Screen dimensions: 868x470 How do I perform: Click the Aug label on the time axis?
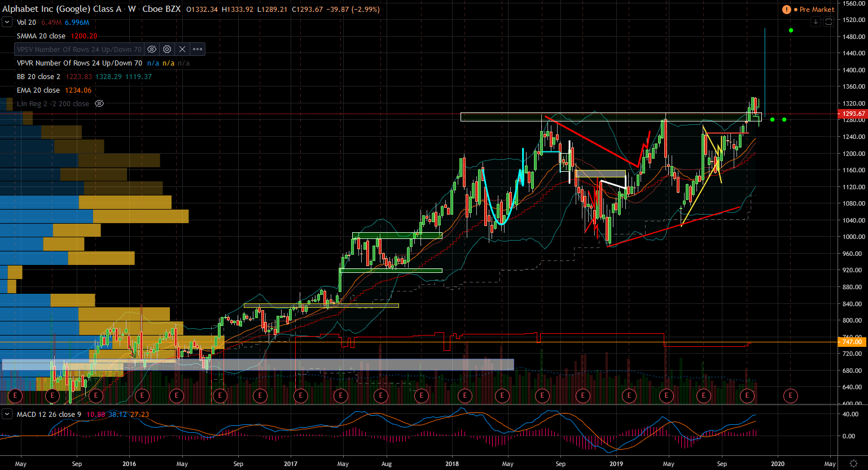(x=387, y=464)
